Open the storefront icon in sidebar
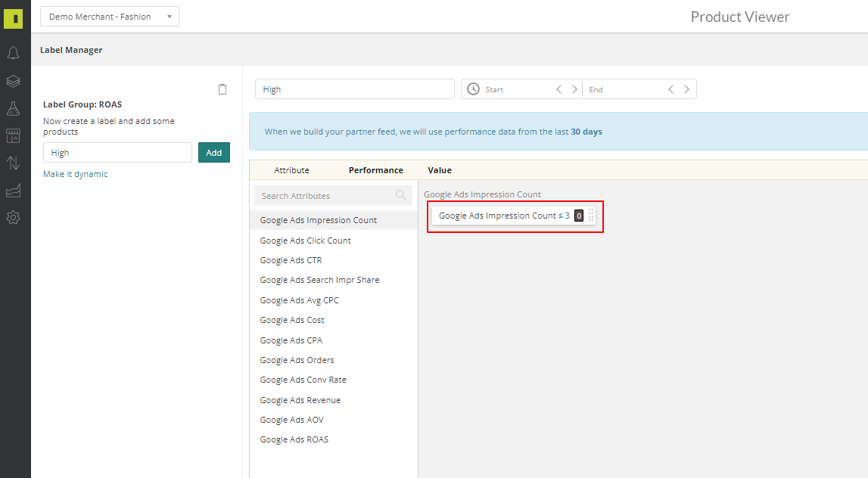 [x=14, y=135]
